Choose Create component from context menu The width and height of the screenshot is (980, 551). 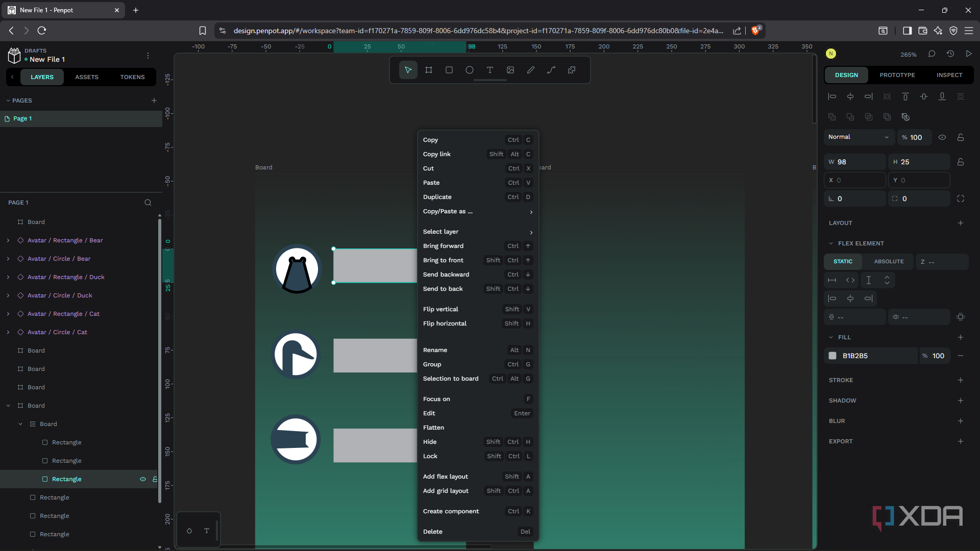478,511
